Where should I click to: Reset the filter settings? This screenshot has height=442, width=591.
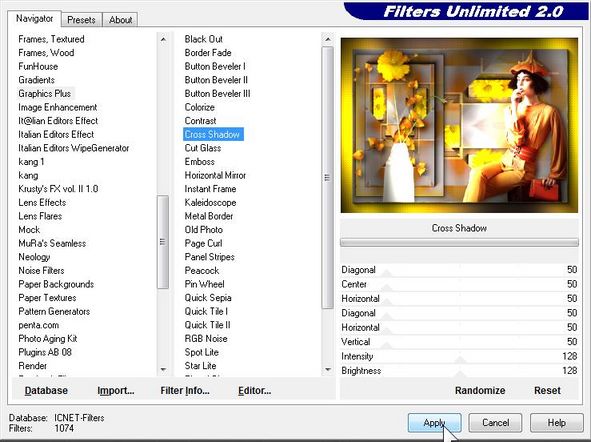click(x=547, y=390)
